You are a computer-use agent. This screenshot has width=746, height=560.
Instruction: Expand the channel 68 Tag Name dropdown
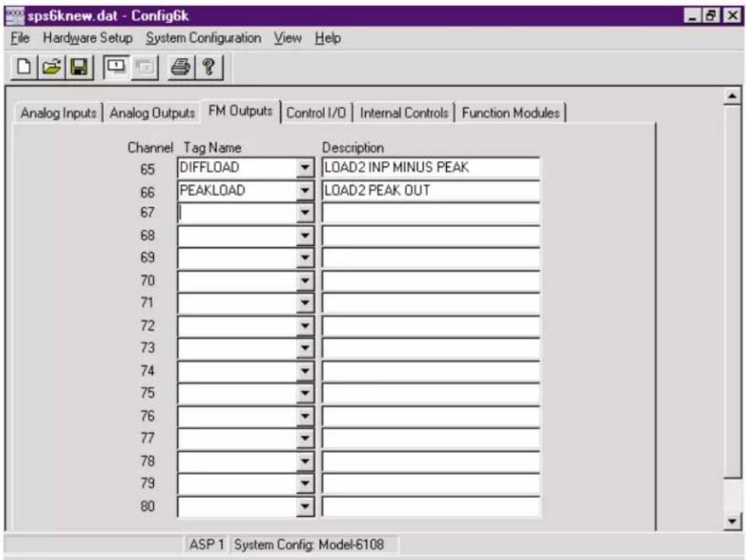click(x=305, y=236)
